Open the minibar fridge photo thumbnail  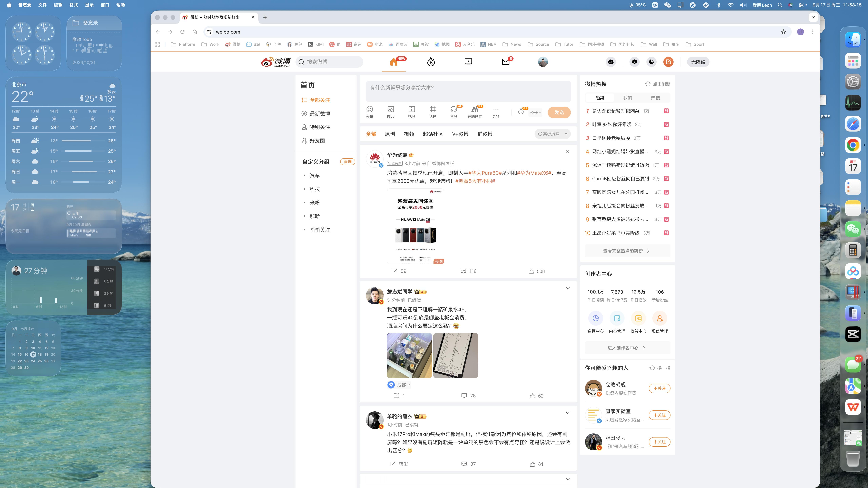409,355
